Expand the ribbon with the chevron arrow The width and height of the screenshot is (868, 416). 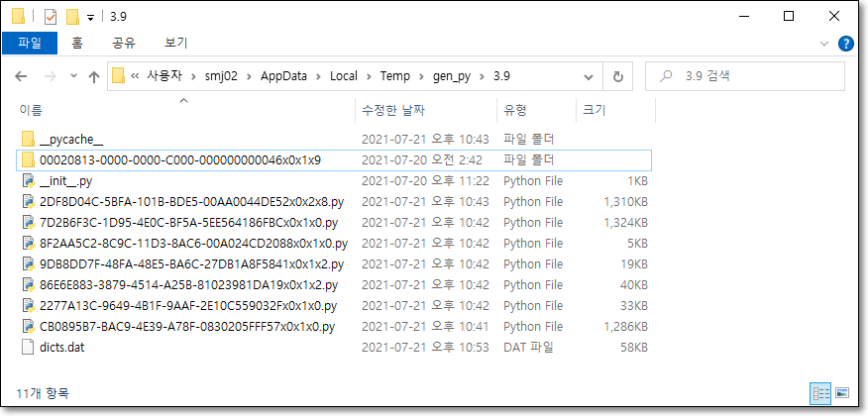824,44
